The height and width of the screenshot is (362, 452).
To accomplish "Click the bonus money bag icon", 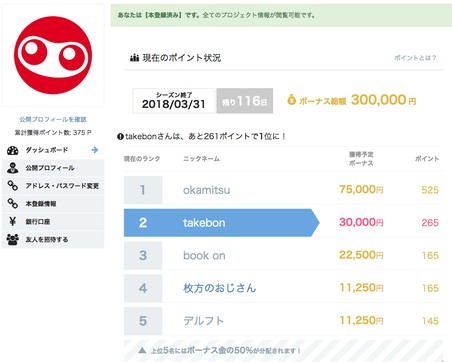I will (x=291, y=100).
